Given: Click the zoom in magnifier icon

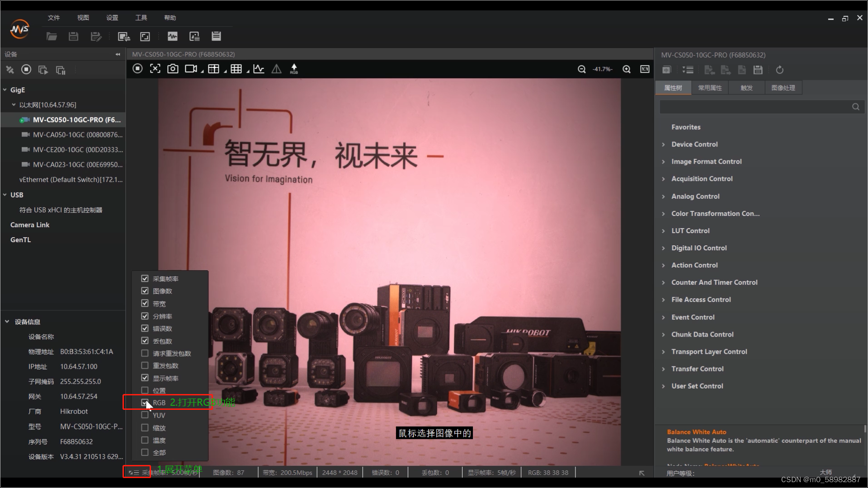Looking at the screenshot, I should tap(627, 69).
